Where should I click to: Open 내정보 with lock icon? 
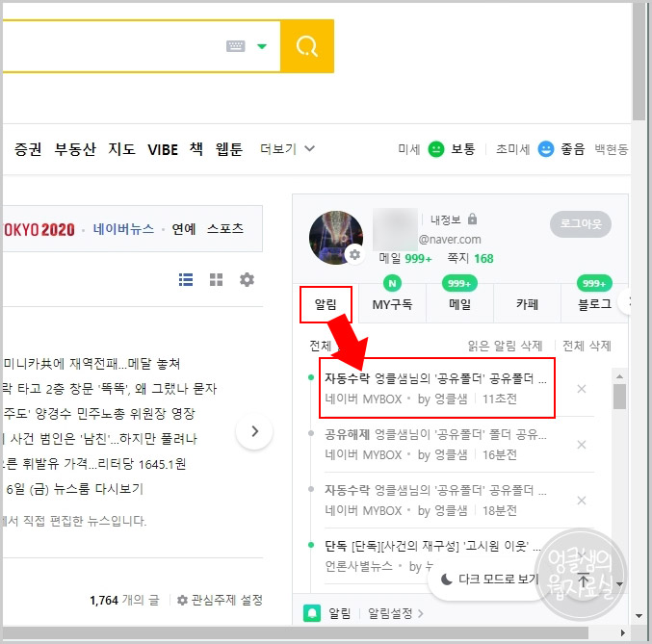(x=454, y=219)
